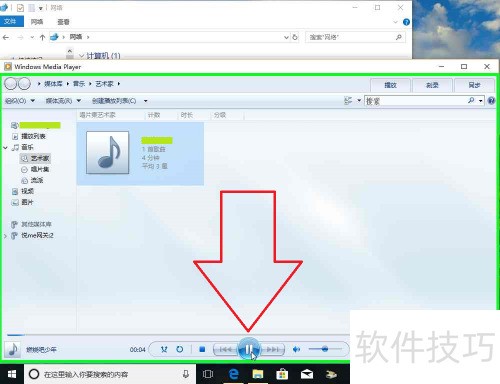Open 网络 tab in Explorer window
The height and width of the screenshot is (384, 500).
(x=37, y=22)
